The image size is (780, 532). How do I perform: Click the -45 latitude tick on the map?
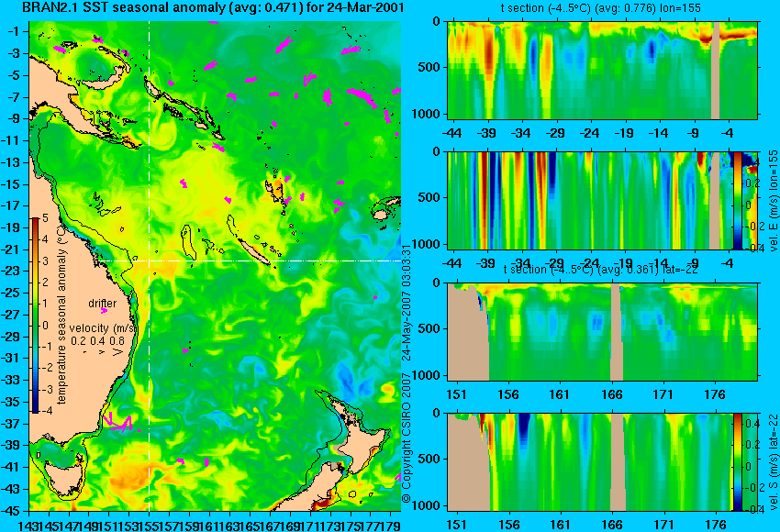click(12, 511)
